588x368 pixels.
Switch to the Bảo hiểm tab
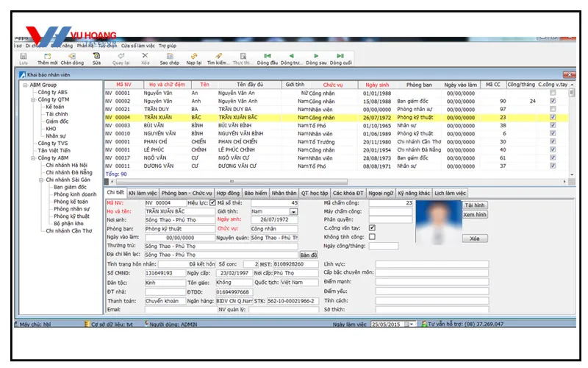click(255, 193)
